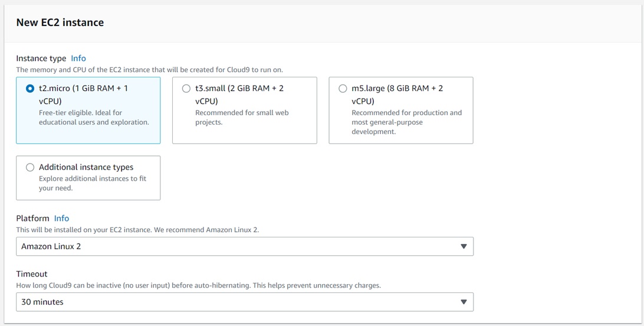Expand the Timeout field showing 30 minutes
This screenshot has width=644, height=326.
click(x=245, y=302)
